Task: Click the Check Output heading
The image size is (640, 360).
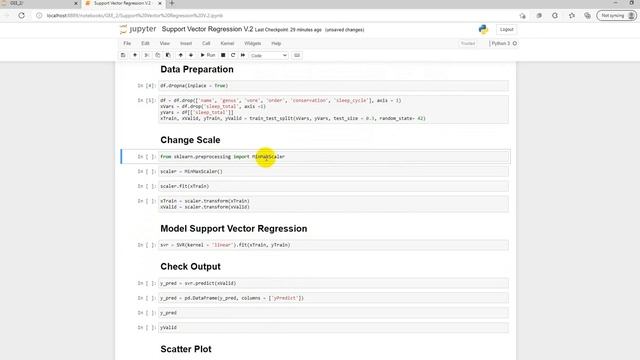Action: pyautogui.click(x=190, y=267)
